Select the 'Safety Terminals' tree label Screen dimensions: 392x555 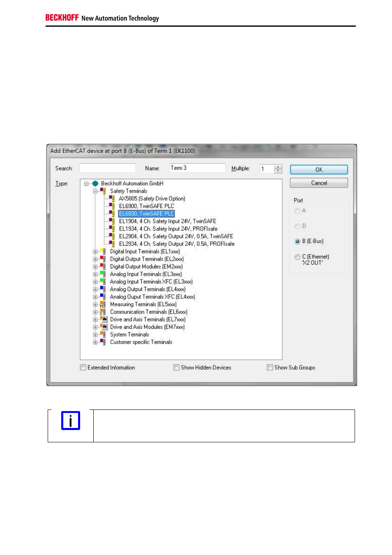[x=129, y=191]
